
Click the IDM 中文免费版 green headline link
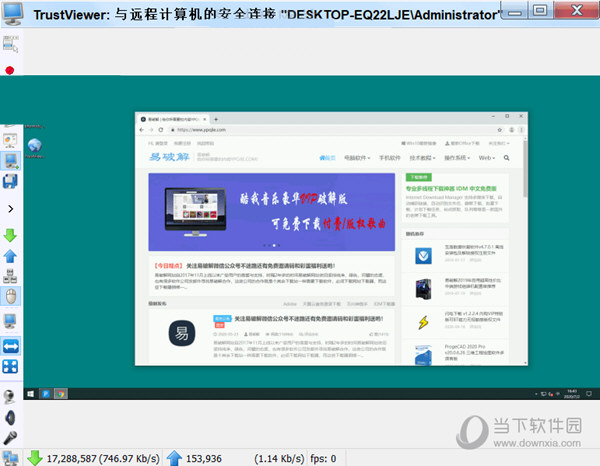tap(451, 189)
